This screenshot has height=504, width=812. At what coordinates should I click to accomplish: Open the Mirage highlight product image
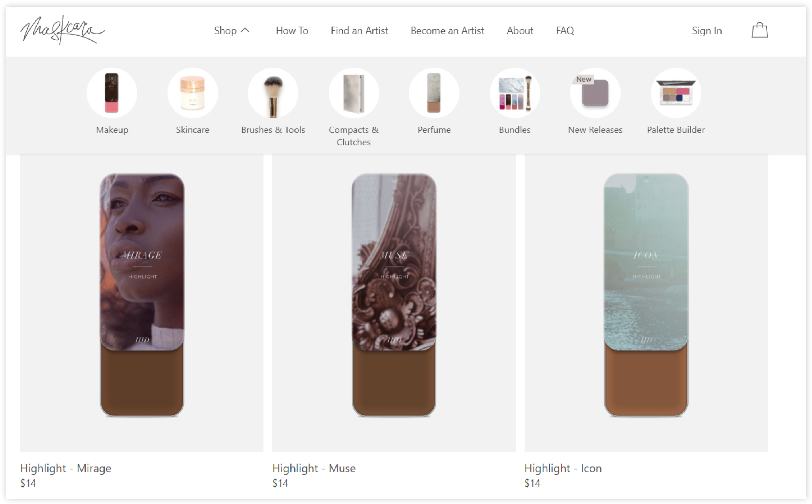(x=142, y=295)
